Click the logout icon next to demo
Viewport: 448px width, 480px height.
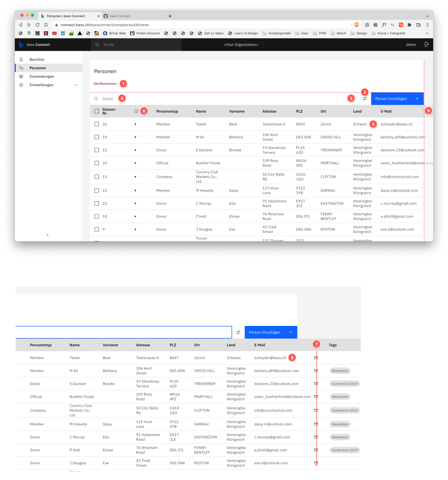click(427, 44)
